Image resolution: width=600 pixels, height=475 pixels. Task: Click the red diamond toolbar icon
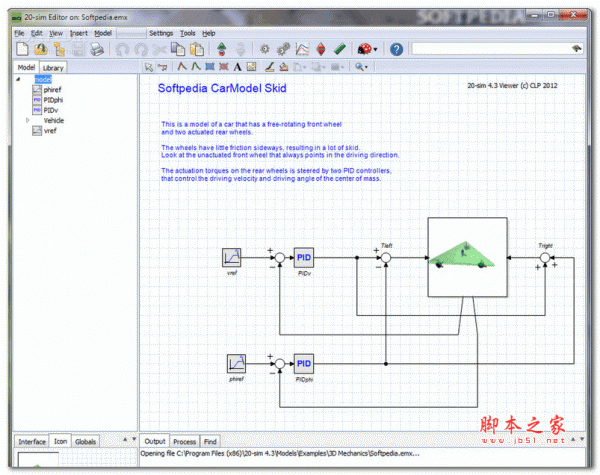[x=321, y=49]
